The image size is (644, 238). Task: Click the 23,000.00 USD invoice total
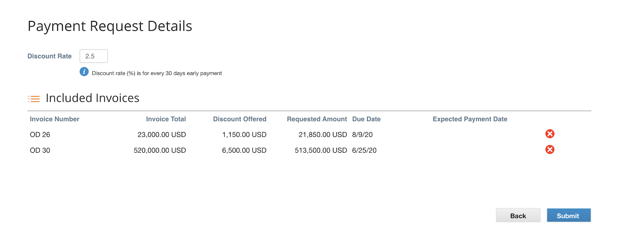pos(162,135)
